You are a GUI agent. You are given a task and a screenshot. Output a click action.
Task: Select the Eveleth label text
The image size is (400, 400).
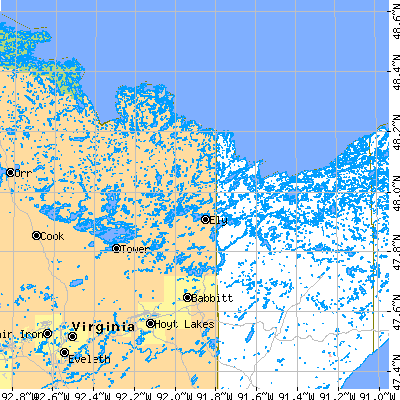[x=89, y=359]
